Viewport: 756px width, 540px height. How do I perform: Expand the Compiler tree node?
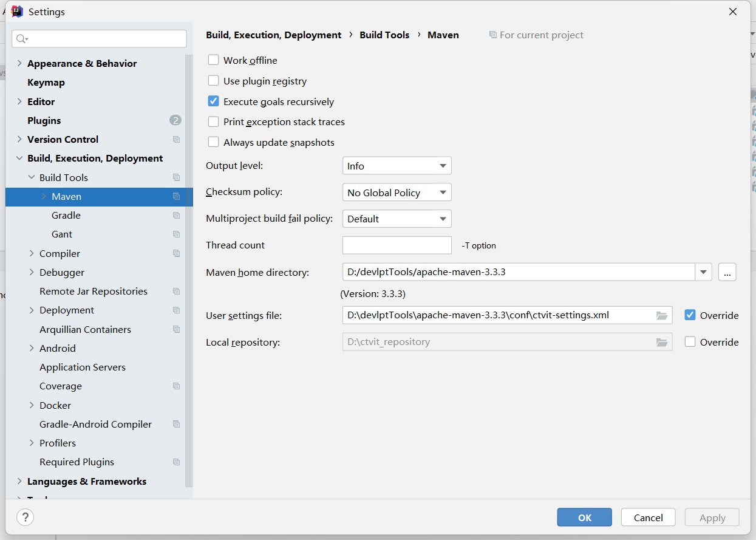click(32, 253)
